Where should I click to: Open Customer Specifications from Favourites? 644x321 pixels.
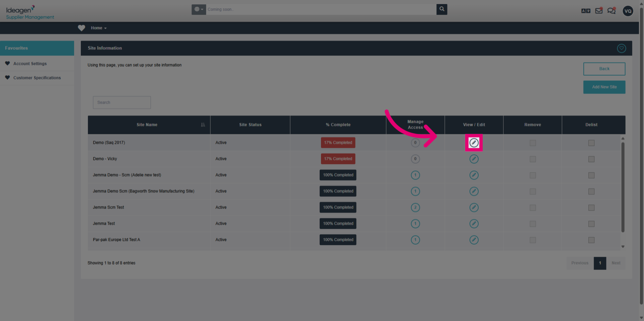(x=37, y=78)
